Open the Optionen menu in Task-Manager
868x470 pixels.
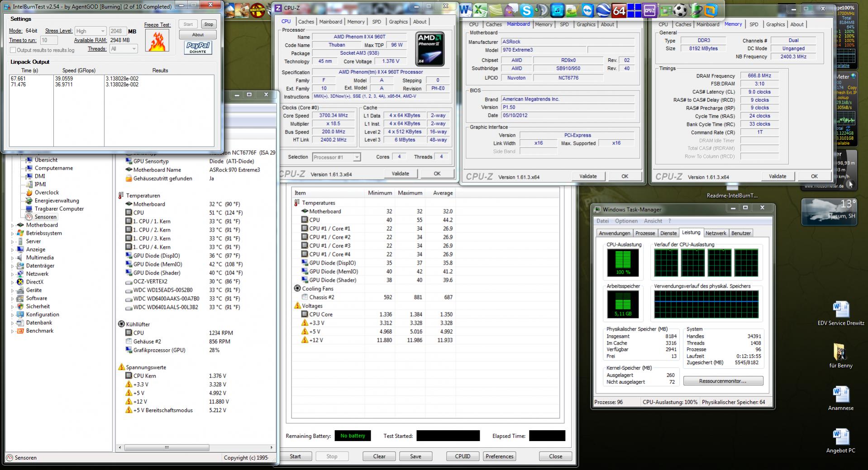(x=626, y=221)
